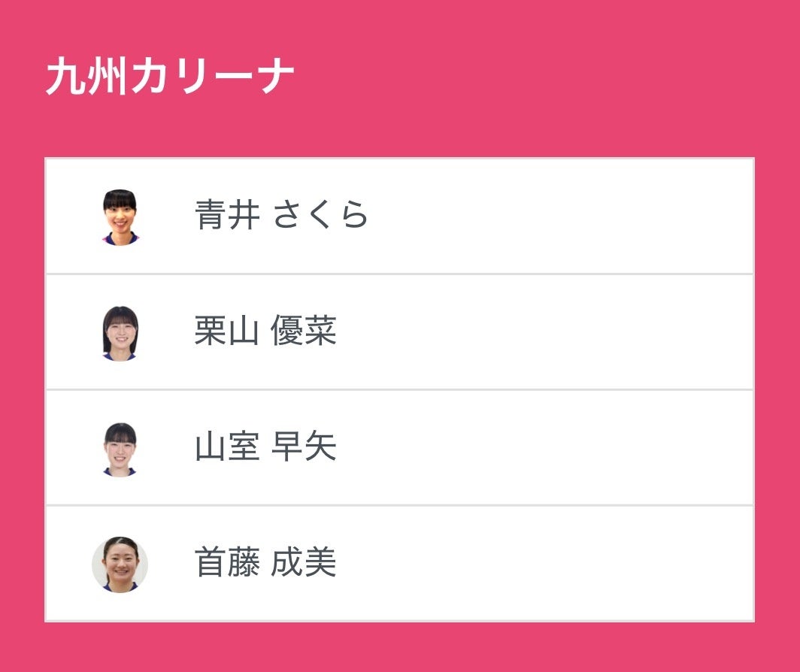Select 首藤 成美's round avatar photo
The height and width of the screenshot is (672, 800).
click(x=120, y=565)
